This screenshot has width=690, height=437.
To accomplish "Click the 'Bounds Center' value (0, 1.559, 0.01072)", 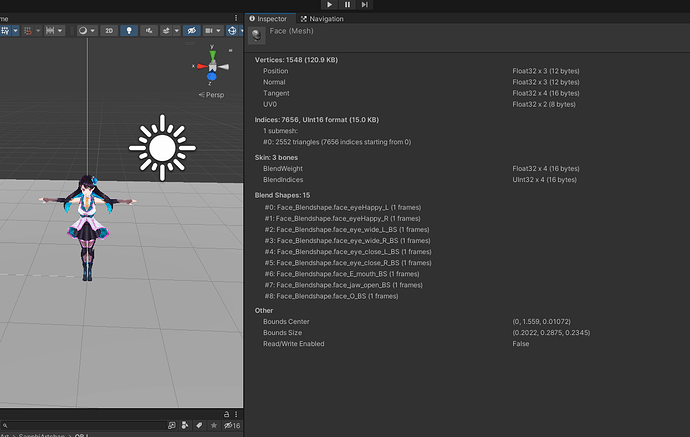I will 541,322.
